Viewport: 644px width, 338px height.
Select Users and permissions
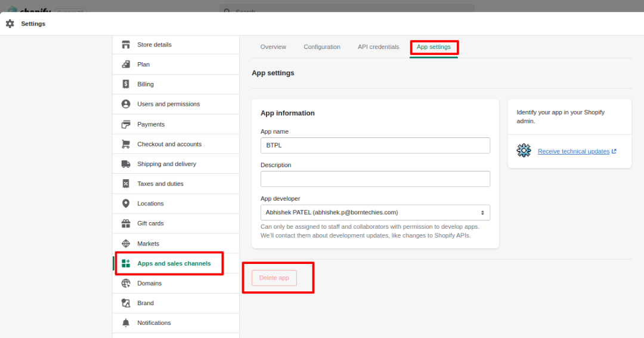pyautogui.click(x=176, y=104)
